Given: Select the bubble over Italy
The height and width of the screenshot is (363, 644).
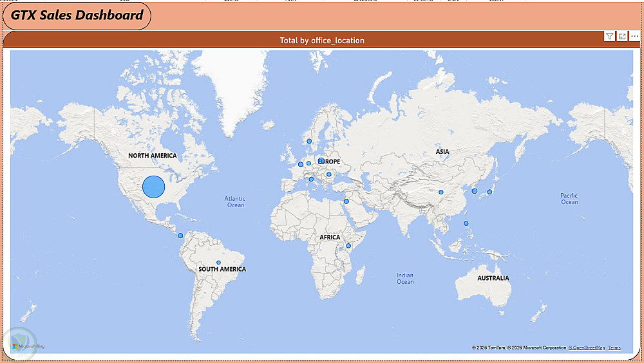Looking at the screenshot, I should click(x=311, y=180).
